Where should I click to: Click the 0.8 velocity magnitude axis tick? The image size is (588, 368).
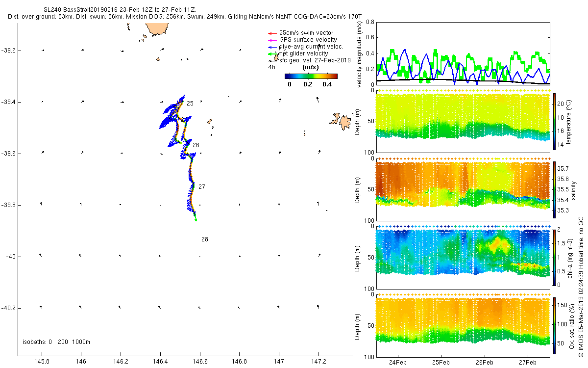tap(370, 22)
